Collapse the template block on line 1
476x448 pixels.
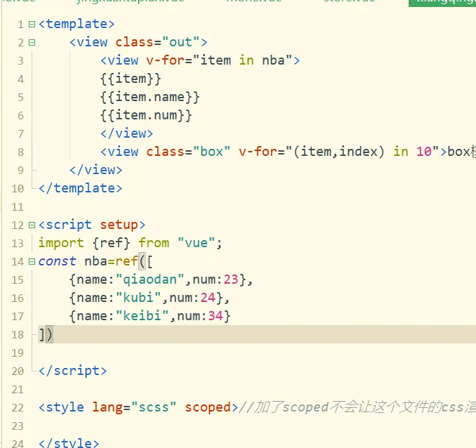tap(32, 24)
